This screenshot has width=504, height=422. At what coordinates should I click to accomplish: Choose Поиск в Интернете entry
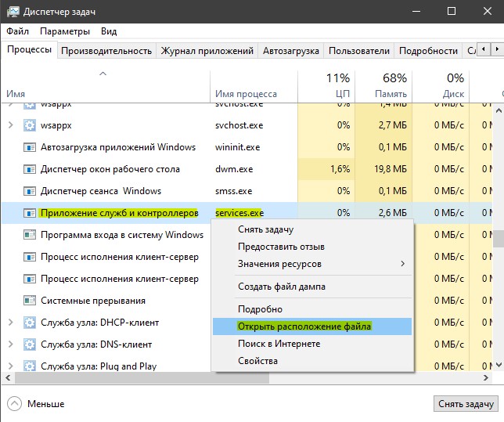(312, 344)
